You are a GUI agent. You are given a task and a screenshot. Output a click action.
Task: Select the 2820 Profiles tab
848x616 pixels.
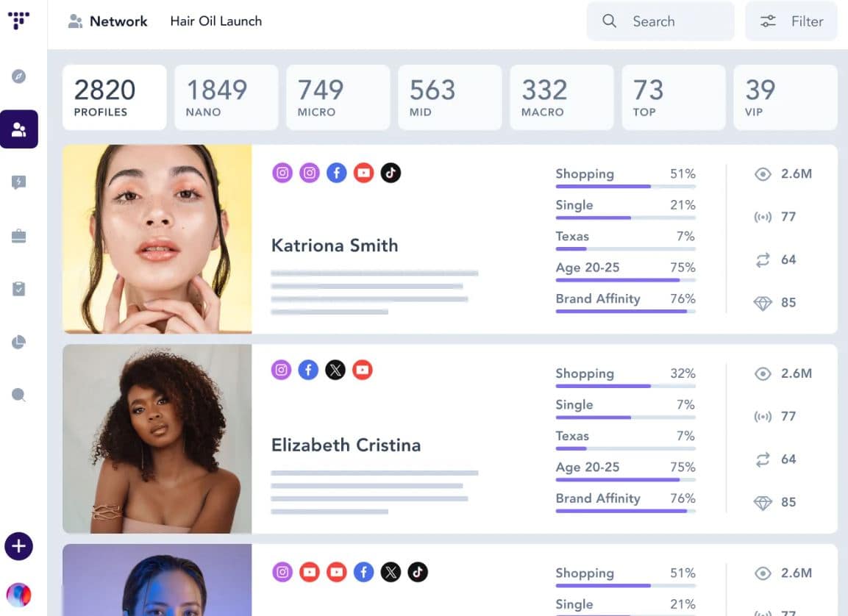pos(114,97)
